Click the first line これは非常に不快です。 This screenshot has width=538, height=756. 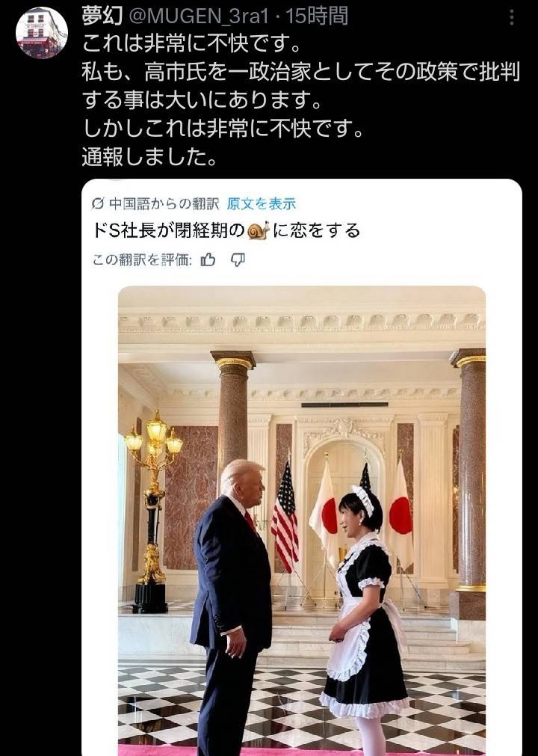click(x=192, y=45)
